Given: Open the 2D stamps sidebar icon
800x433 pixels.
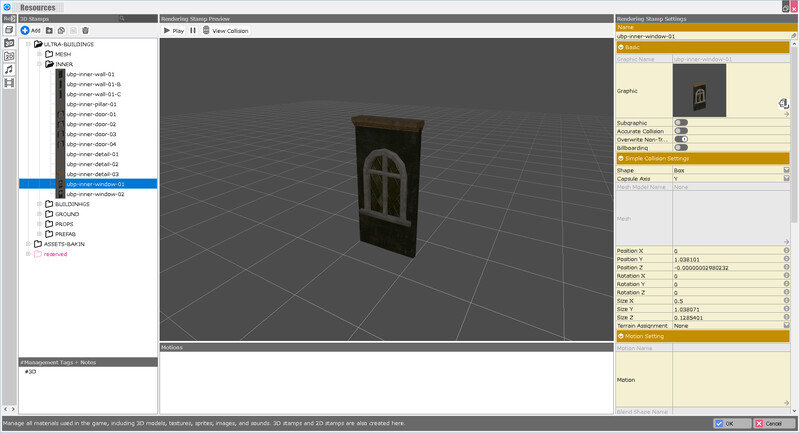Looking at the screenshot, I should pos(9,56).
